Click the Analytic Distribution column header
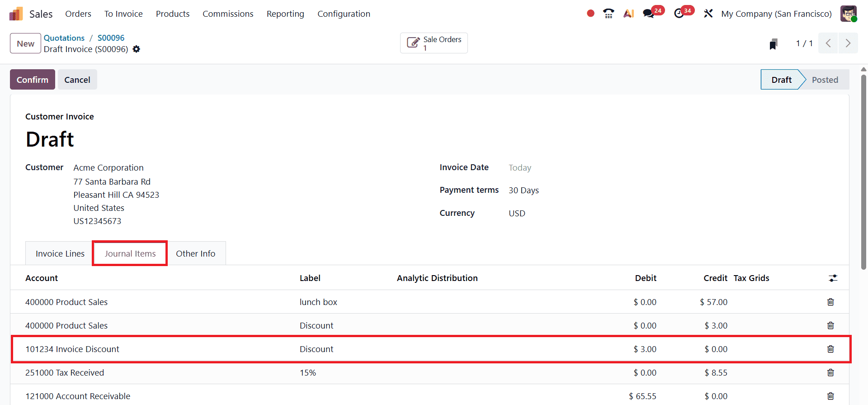Image resolution: width=868 pixels, height=405 pixels. [x=437, y=278]
